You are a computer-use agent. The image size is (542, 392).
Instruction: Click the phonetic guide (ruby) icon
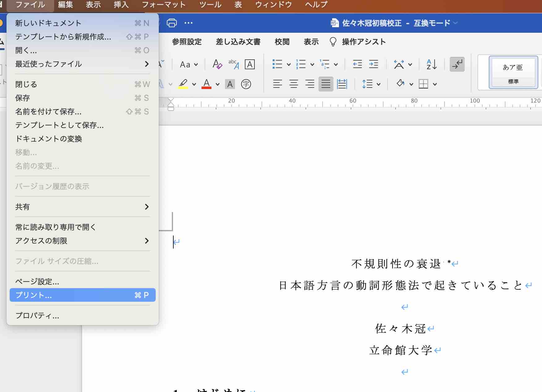point(234,64)
